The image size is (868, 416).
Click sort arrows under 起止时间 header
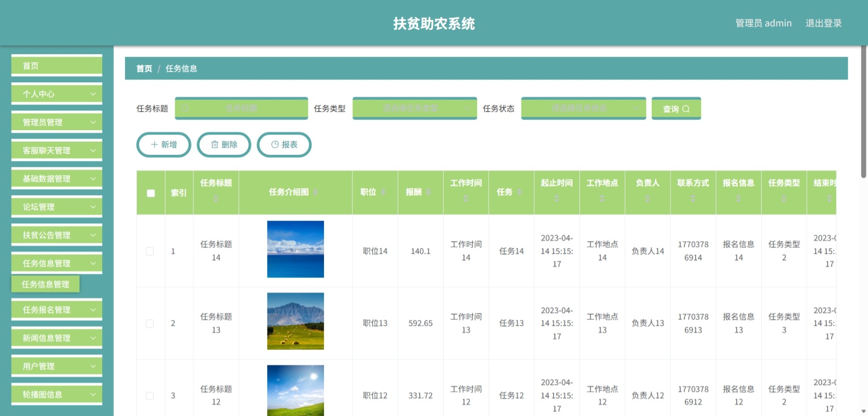556,198
